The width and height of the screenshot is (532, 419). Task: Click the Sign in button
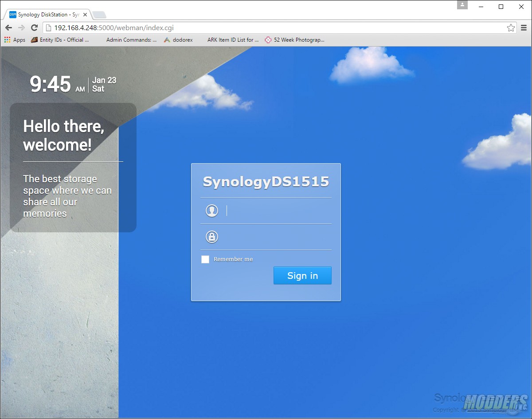pyautogui.click(x=302, y=275)
